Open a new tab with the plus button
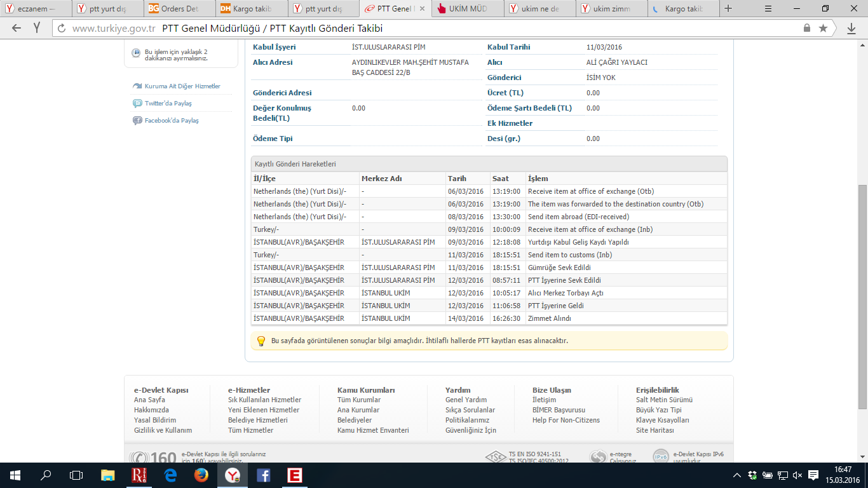The height and width of the screenshot is (488, 868). pos(728,9)
